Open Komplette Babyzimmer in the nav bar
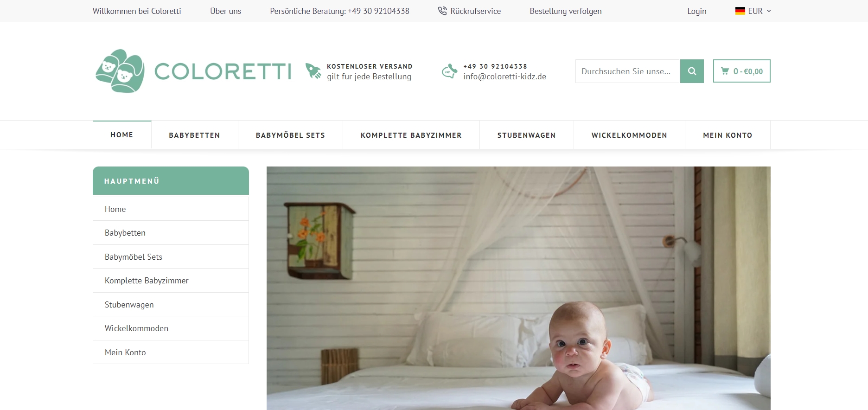The height and width of the screenshot is (410, 868). coord(411,135)
